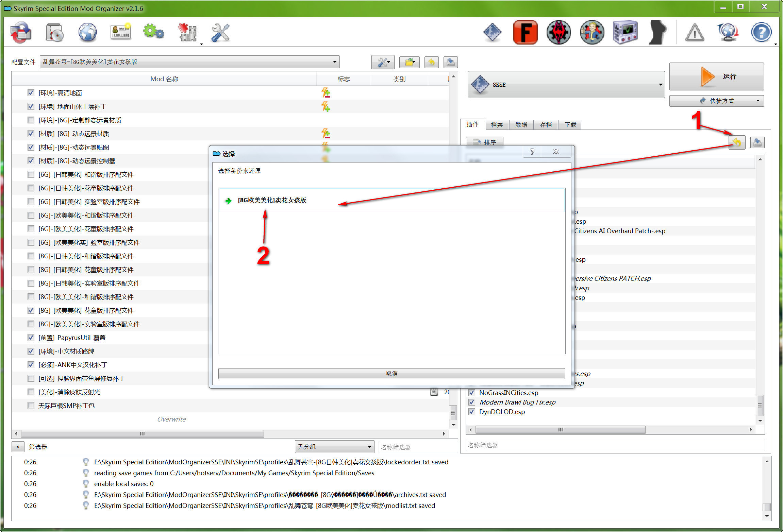Click restore backup icon in plugins tab
Screen dimensions: 783x532
737,142
